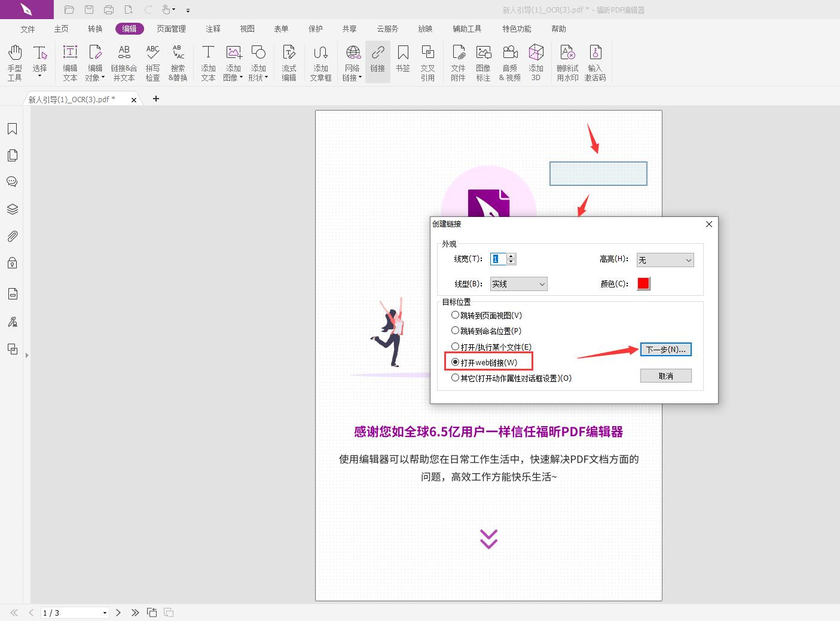The image size is (840, 621).
Task: Switch to the 视图 ribbon tab
Action: click(x=246, y=28)
